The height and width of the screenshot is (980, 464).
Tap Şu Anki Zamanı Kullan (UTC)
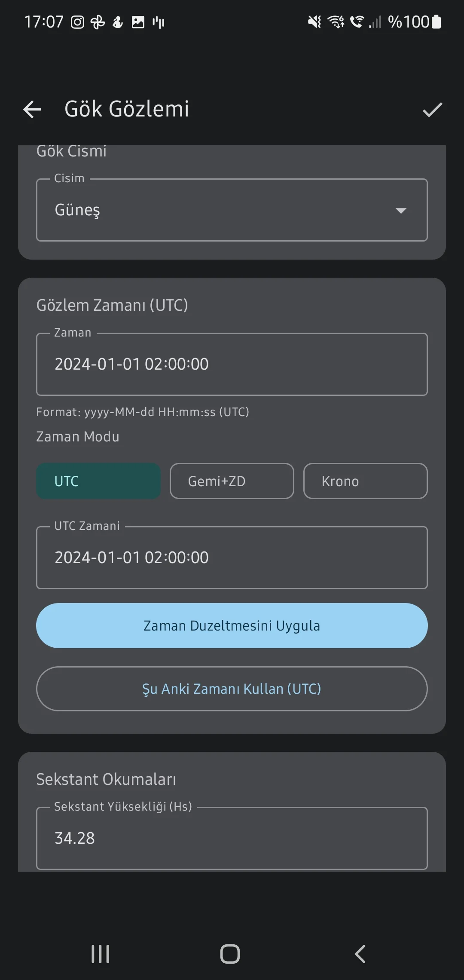coord(232,689)
